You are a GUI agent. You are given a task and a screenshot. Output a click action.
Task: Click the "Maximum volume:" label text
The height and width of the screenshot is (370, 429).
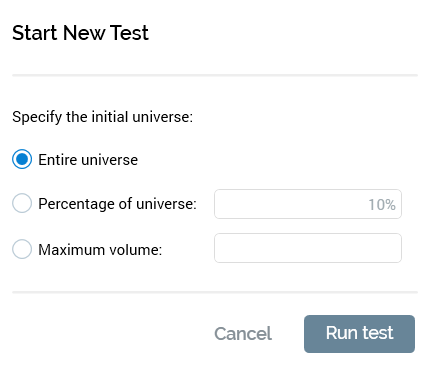coord(100,250)
